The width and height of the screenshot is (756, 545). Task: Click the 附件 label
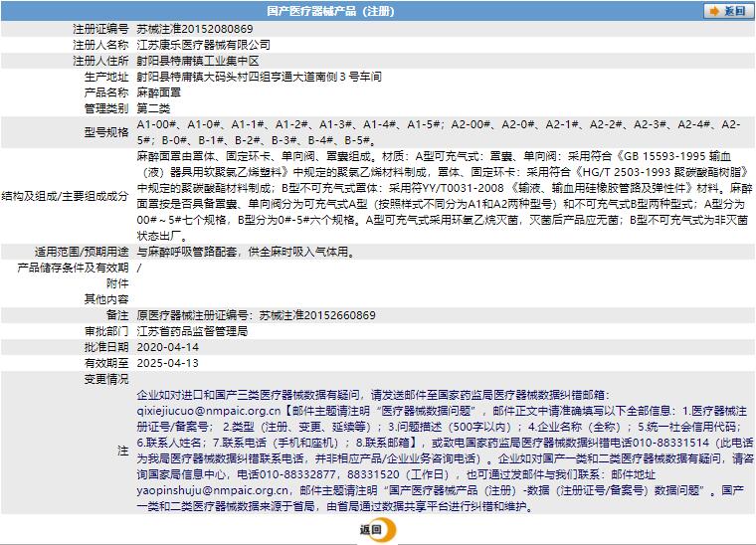(x=117, y=283)
